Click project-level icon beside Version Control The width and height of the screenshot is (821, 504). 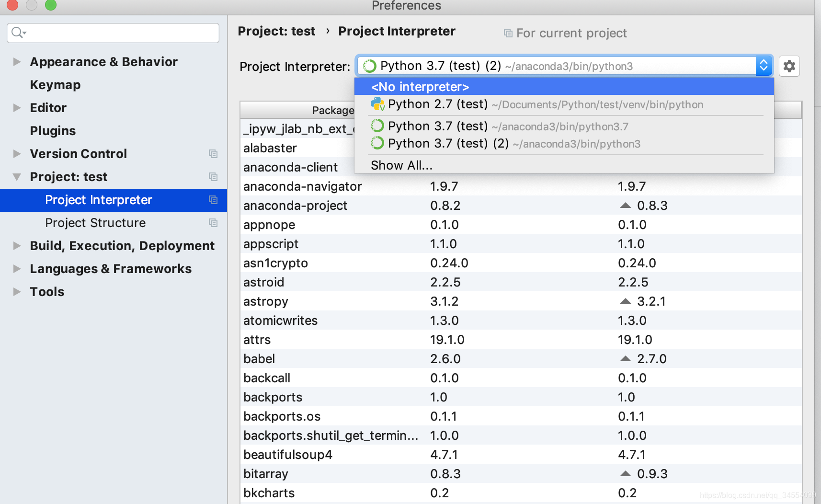coord(213,154)
